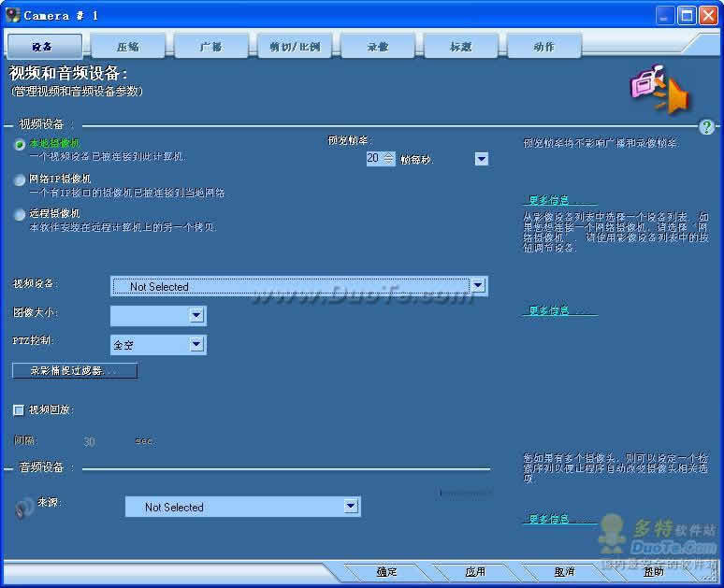
Task: Expand the audio 来源 Not Selected dropdown
Action: (351, 507)
